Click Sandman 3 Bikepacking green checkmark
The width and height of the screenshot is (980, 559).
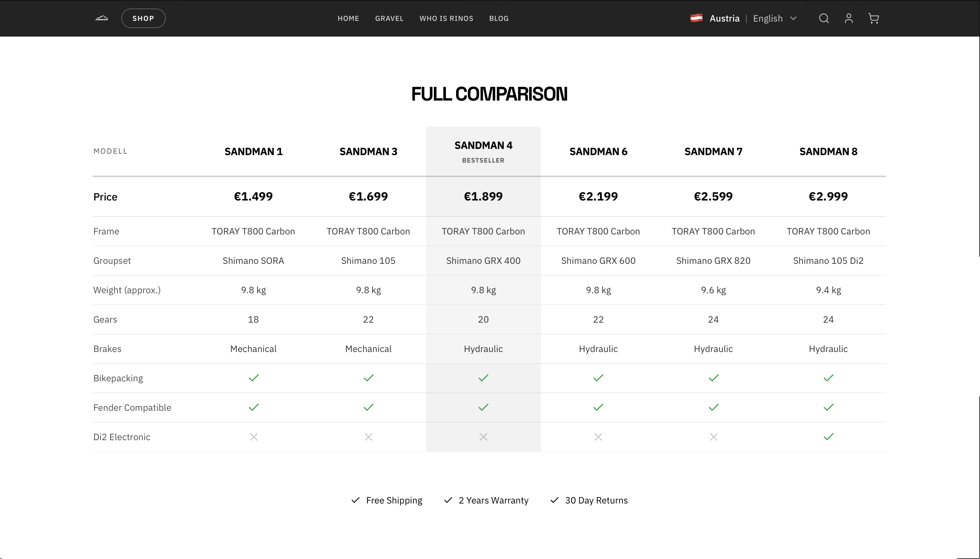coord(369,378)
